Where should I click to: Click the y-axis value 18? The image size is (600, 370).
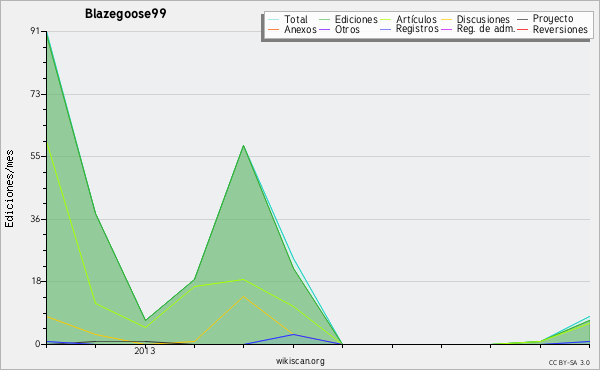pos(35,281)
